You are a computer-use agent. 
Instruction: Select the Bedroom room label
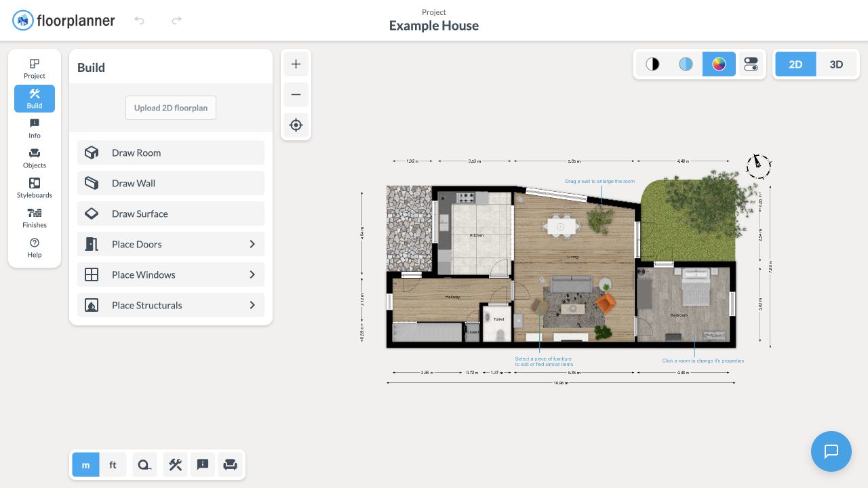click(x=679, y=315)
